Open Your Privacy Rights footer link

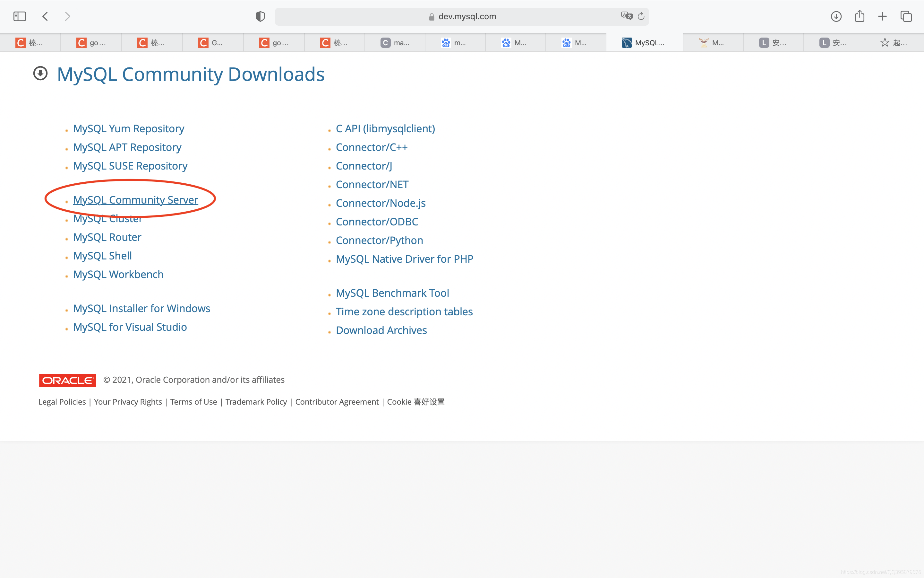[128, 402]
